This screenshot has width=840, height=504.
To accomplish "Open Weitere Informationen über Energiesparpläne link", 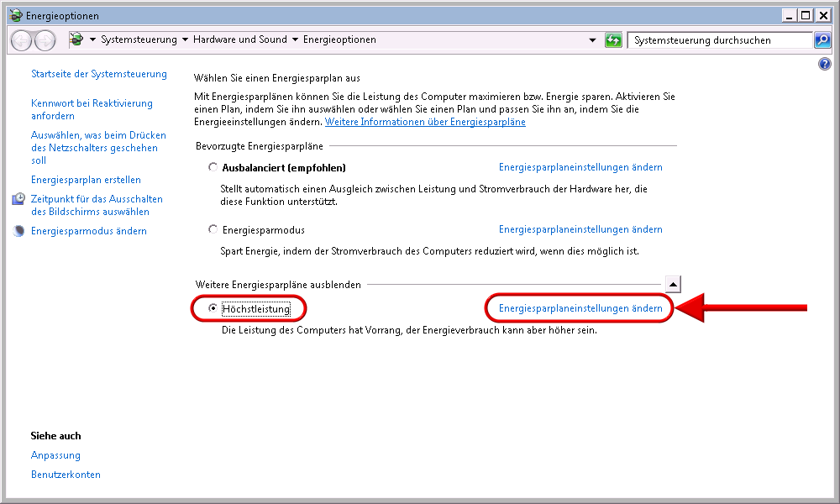I will (x=425, y=122).
